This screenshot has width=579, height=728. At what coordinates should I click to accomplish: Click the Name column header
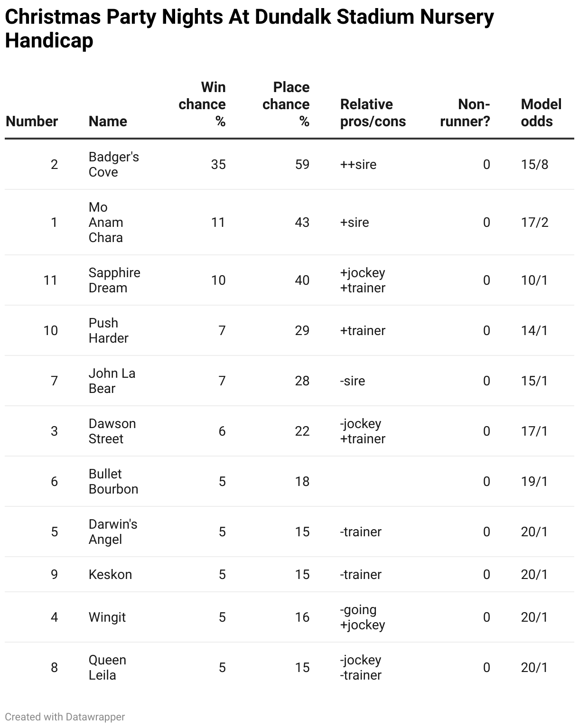tap(108, 121)
